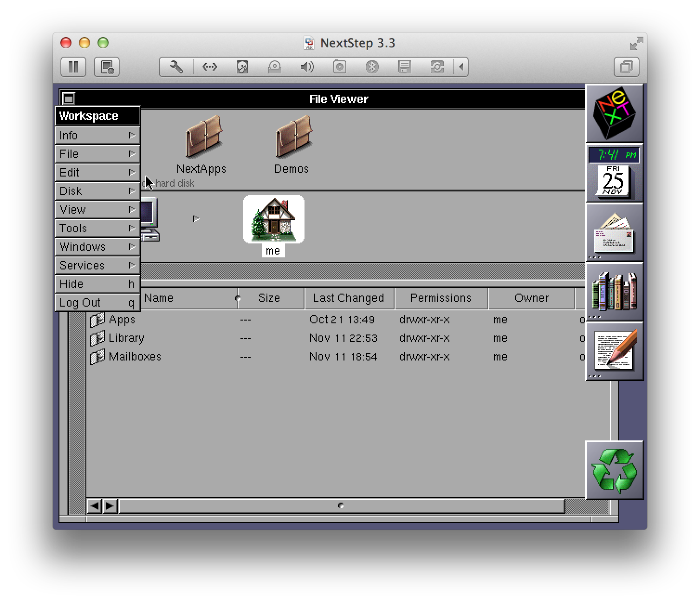Click the network adapter toolbar icon
The width and height of the screenshot is (700, 603).
coord(209,67)
